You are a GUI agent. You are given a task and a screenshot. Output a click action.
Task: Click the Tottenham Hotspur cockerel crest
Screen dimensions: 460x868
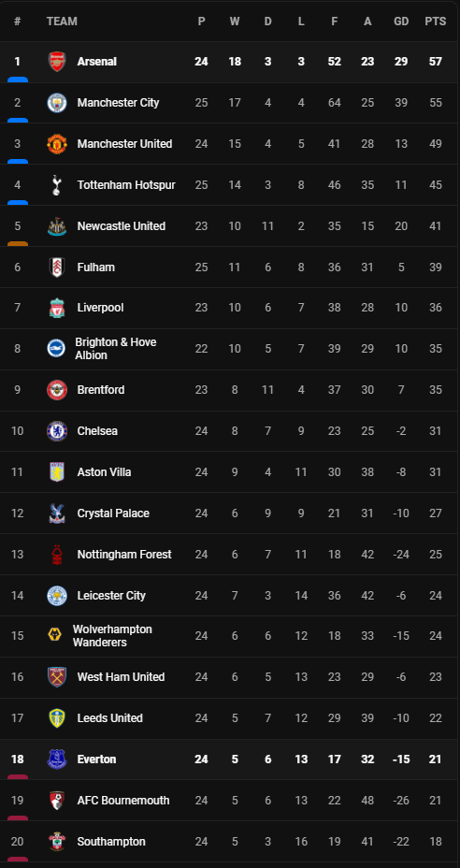coord(56,185)
